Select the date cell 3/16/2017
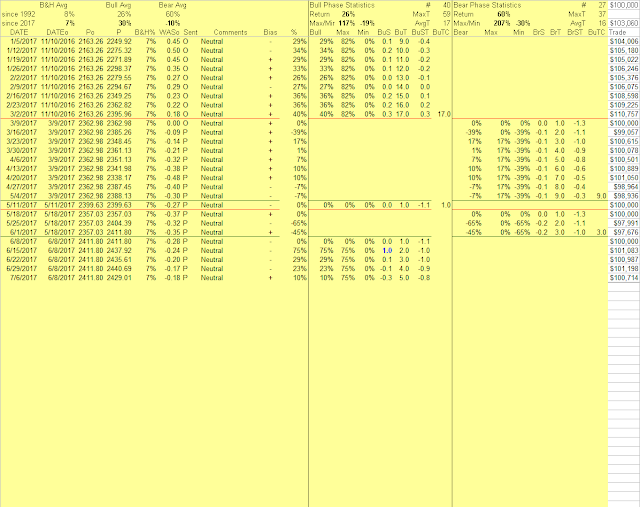 coord(22,132)
